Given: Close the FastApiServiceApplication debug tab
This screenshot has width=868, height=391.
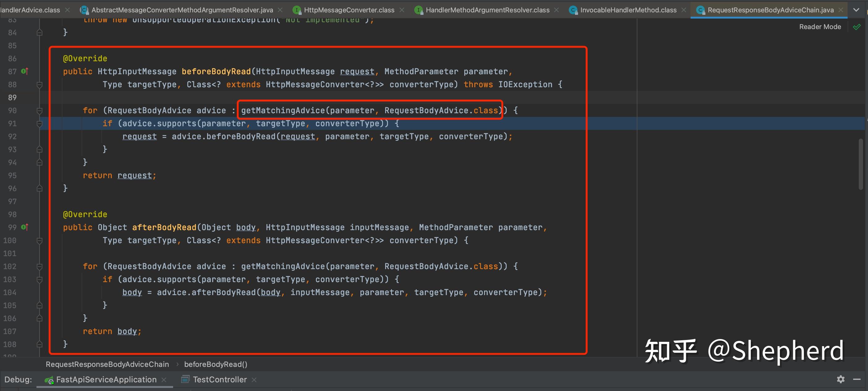Looking at the screenshot, I should [164, 380].
